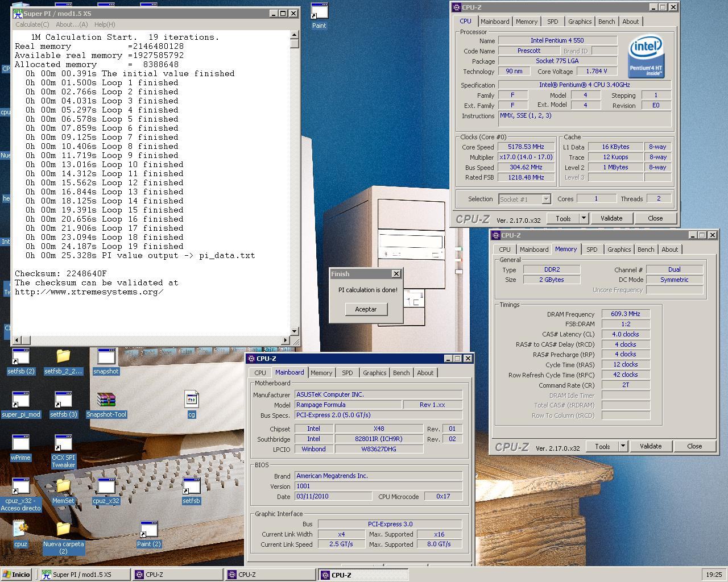Screen dimensions: 728x582
Task: Expand Tools dropdown arrow in Memory window
Action: click(x=623, y=446)
